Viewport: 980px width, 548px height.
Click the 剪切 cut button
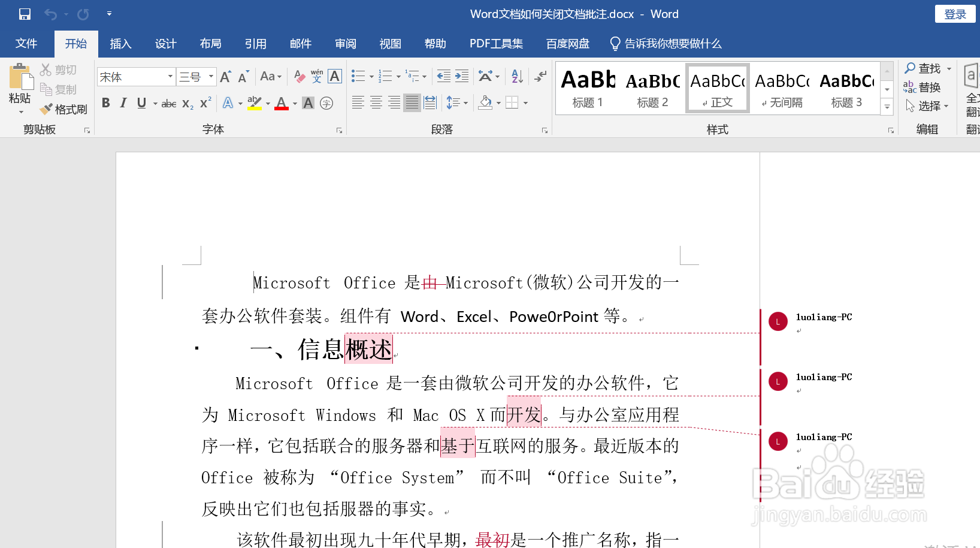coord(58,70)
